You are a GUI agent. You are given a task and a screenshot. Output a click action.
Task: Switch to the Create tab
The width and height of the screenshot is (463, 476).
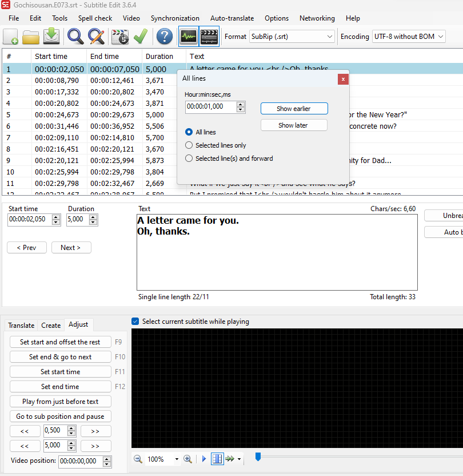[x=51, y=326]
